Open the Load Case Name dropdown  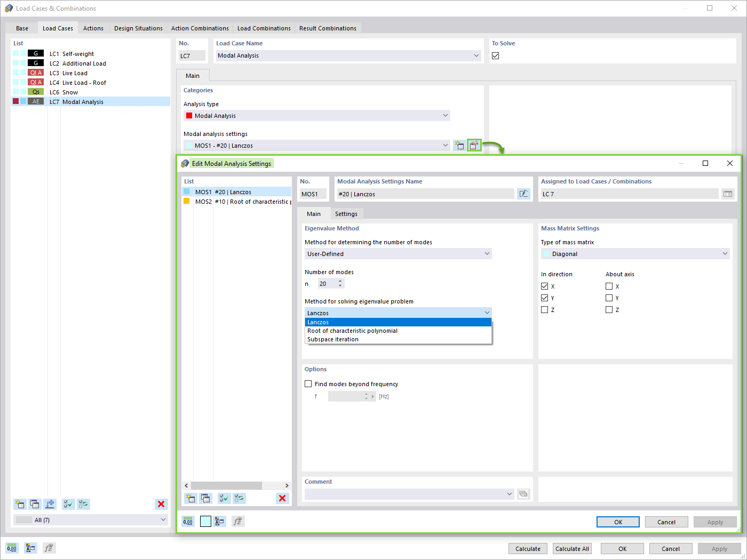475,55
